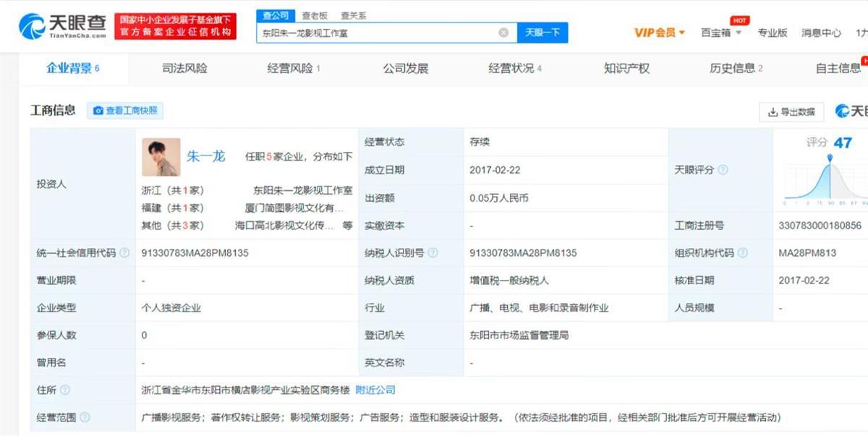Viewport: 868px width, 436px height.
Task: Click help icon beside 统一社会信用代码
Action: (124, 253)
